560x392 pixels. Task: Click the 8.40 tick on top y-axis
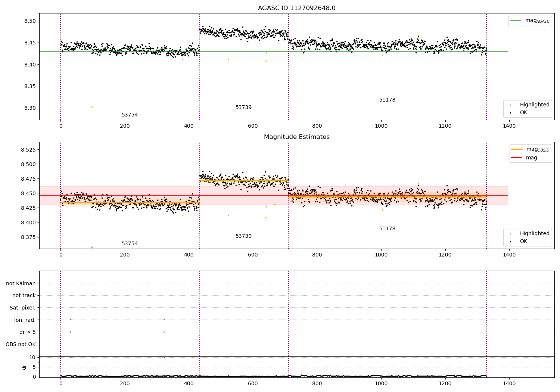click(x=30, y=65)
